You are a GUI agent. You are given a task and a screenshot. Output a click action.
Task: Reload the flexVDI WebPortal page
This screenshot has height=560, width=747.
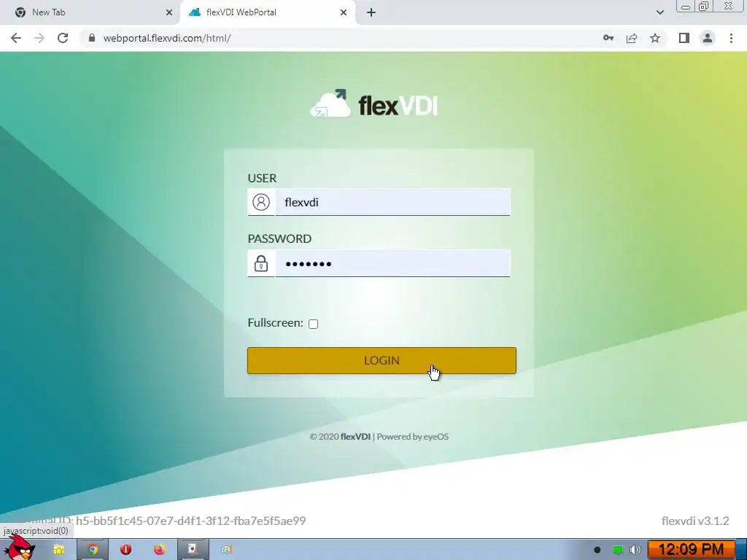[x=63, y=38]
